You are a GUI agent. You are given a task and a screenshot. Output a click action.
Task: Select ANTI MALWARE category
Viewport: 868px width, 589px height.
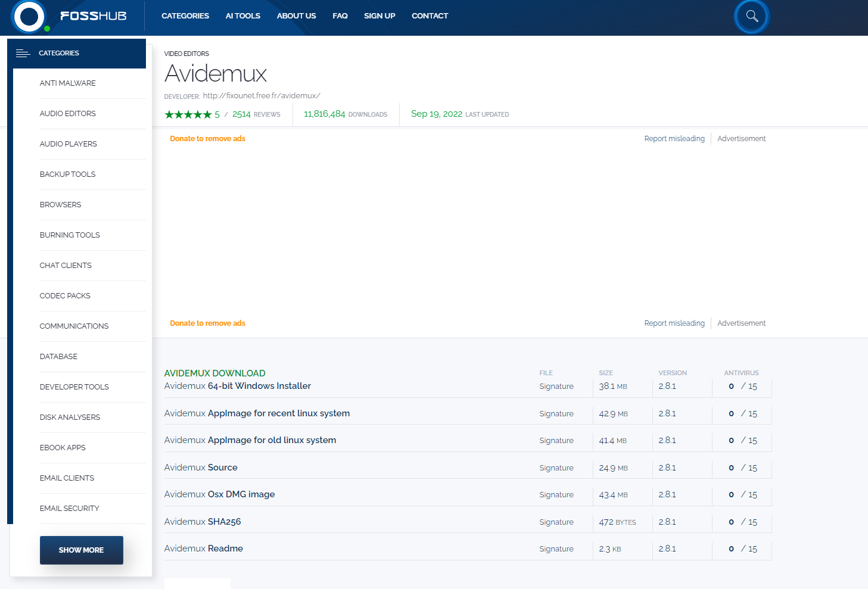tap(68, 83)
